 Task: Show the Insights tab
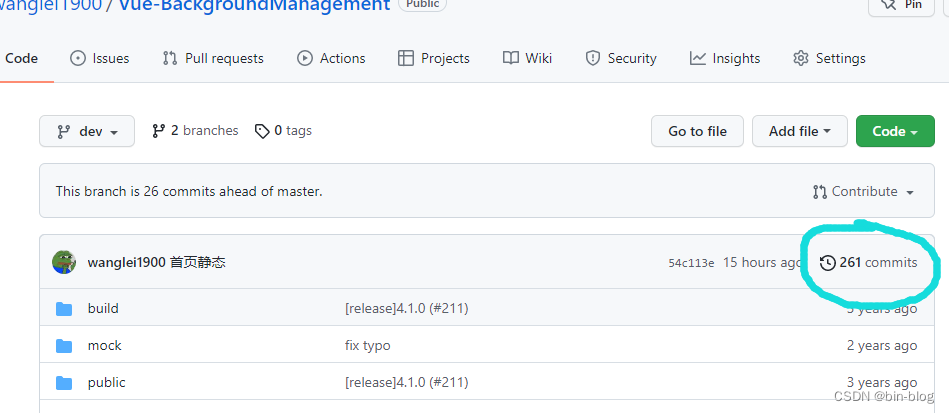coord(725,59)
